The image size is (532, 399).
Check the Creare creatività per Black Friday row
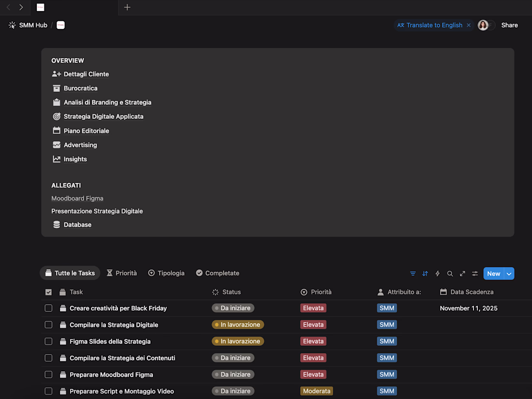[48, 308]
